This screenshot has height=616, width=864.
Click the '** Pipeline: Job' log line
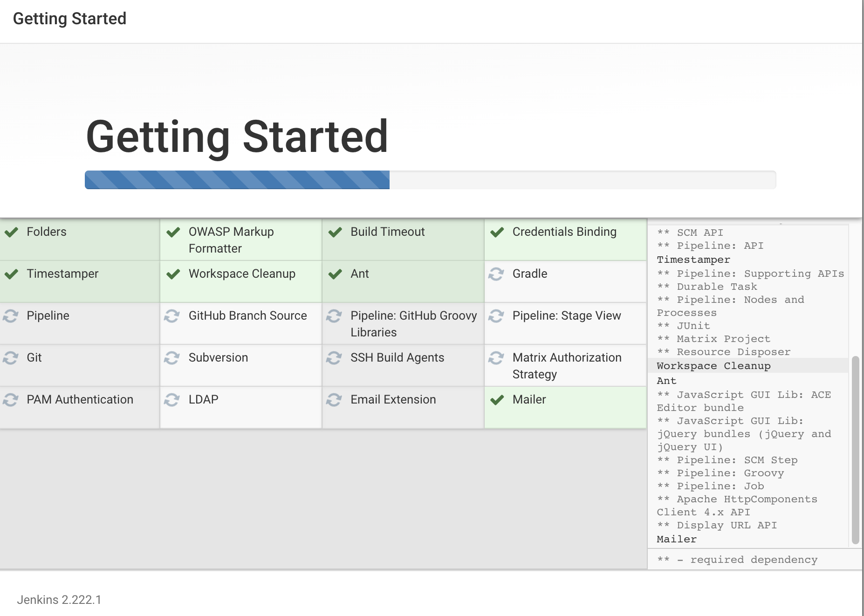point(710,486)
